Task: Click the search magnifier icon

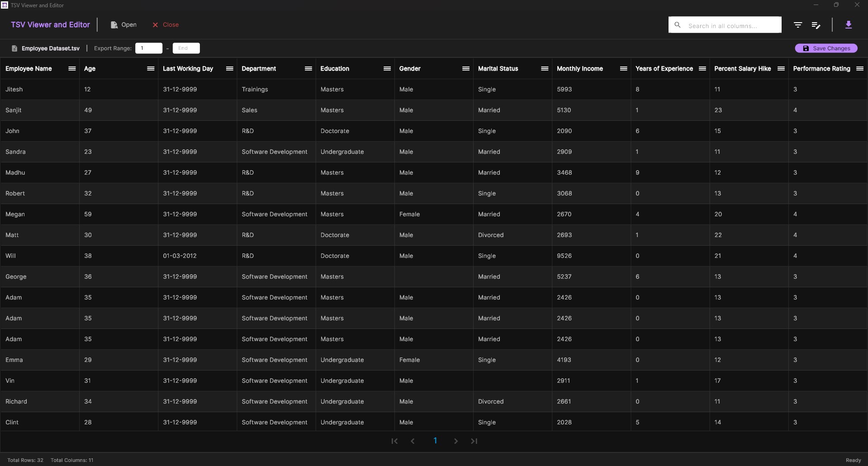Action: pos(678,25)
